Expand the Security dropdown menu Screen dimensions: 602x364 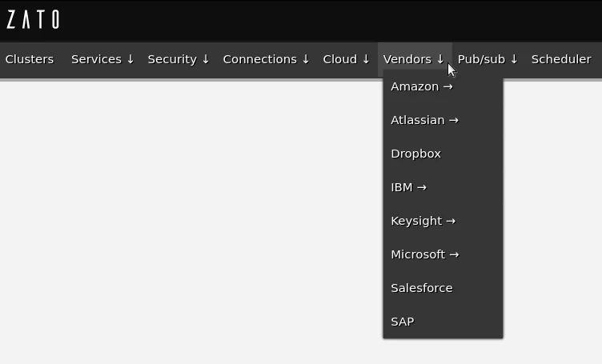(179, 59)
